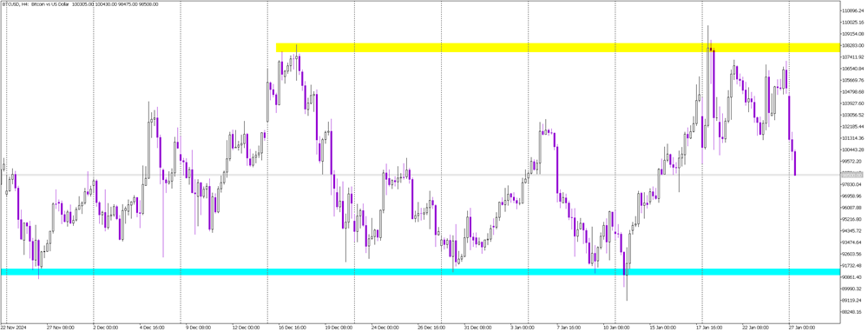Click the 89119.24 price axis label

click(852, 300)
